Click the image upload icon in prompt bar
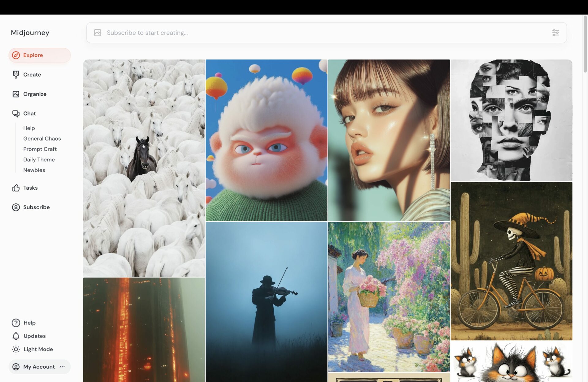Image resolution: width=588 pixels, height=382 pixels. click(98, 33)
